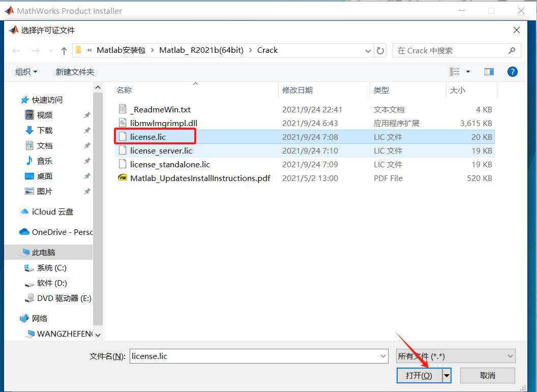
Task: Change view layout icon
Action: (455, 72)
